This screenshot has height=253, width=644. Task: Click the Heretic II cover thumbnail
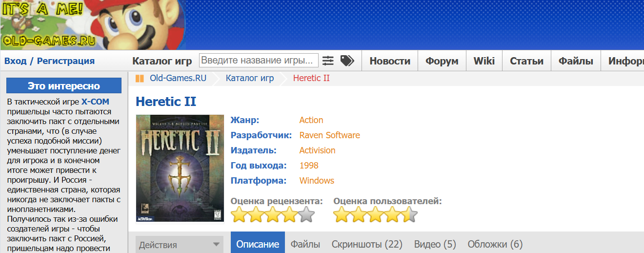(180, 169)
